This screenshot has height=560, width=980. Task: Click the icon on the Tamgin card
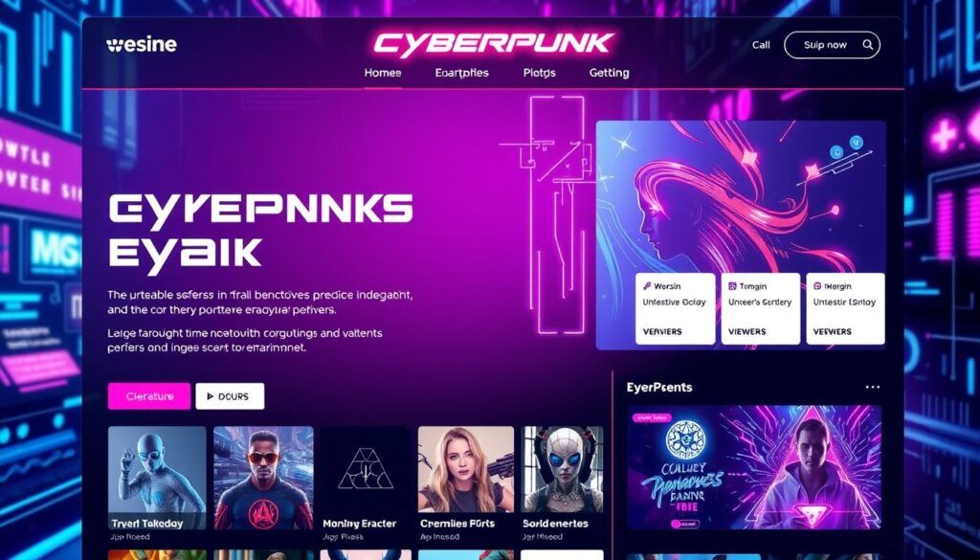point(732,286)
